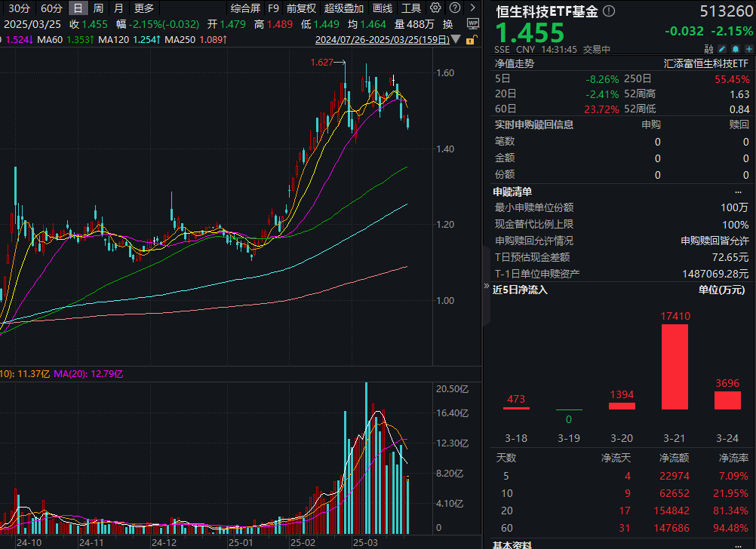Open the 工具 tools panel
Viewport: 756px width, 549px height.
(411, 8)
